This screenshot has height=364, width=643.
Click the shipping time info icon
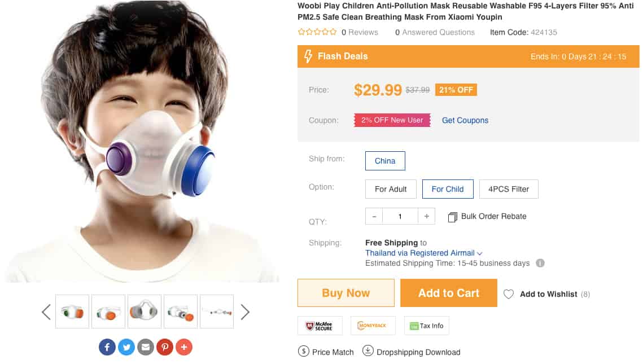[x=540, y=263]
